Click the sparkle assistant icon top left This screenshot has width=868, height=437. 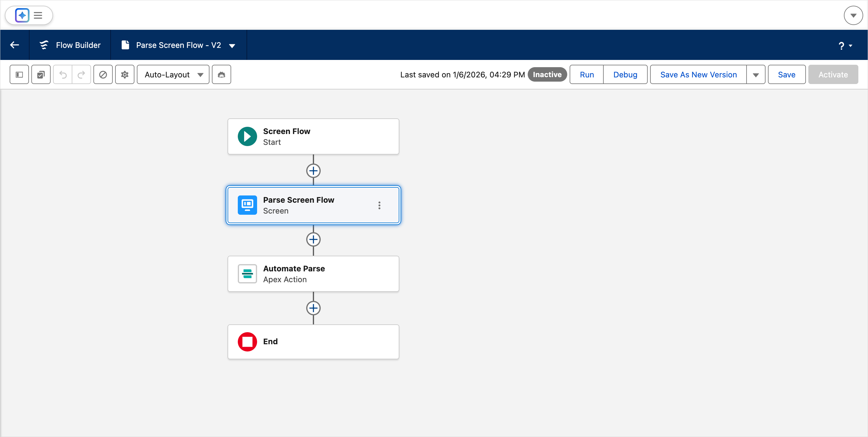22,15
